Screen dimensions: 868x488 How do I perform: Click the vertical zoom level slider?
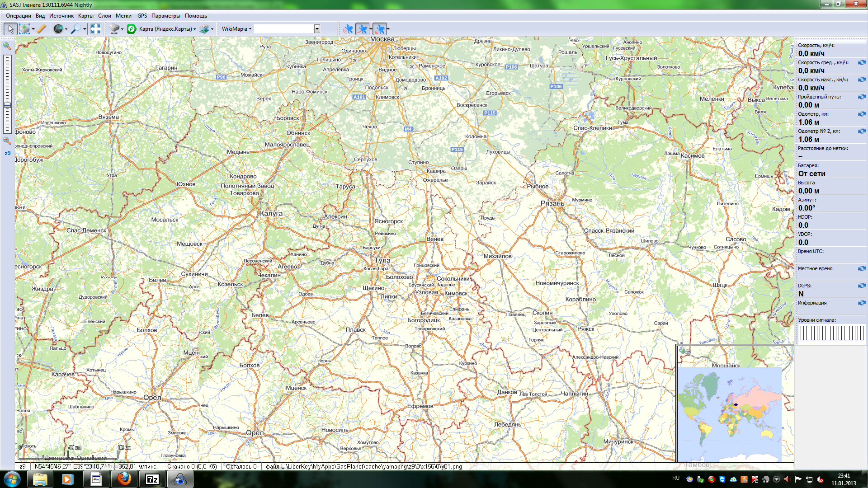click(7, 94)
